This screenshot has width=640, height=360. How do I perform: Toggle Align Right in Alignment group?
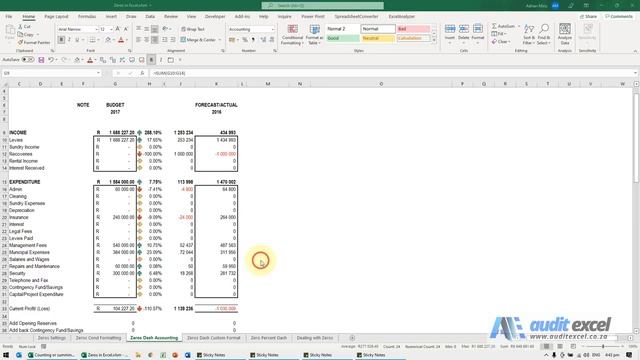[155, 40]
